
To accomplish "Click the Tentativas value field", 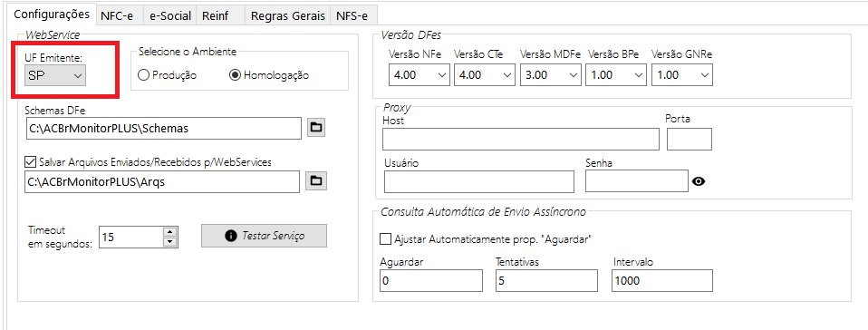I will (546, 281).
